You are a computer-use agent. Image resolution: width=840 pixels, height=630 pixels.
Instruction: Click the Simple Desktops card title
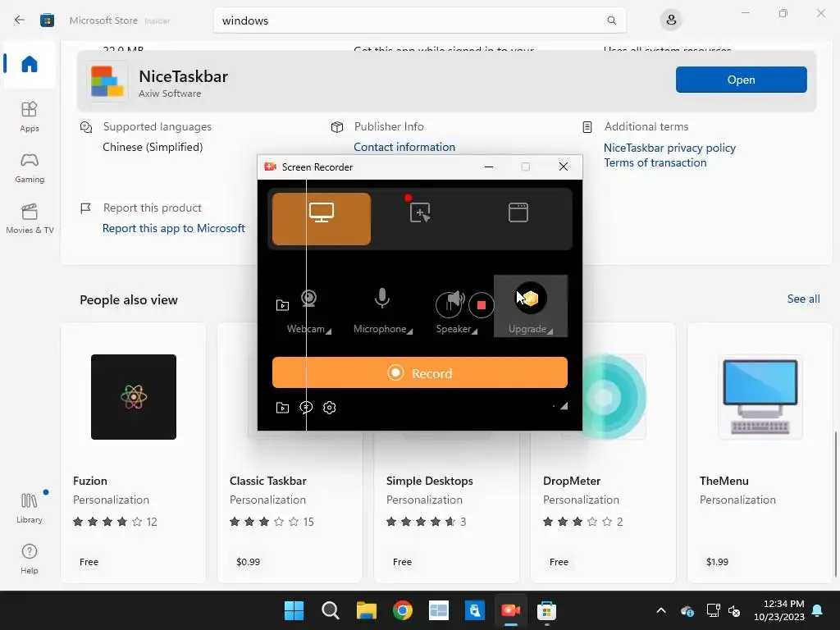pos(430,481)
